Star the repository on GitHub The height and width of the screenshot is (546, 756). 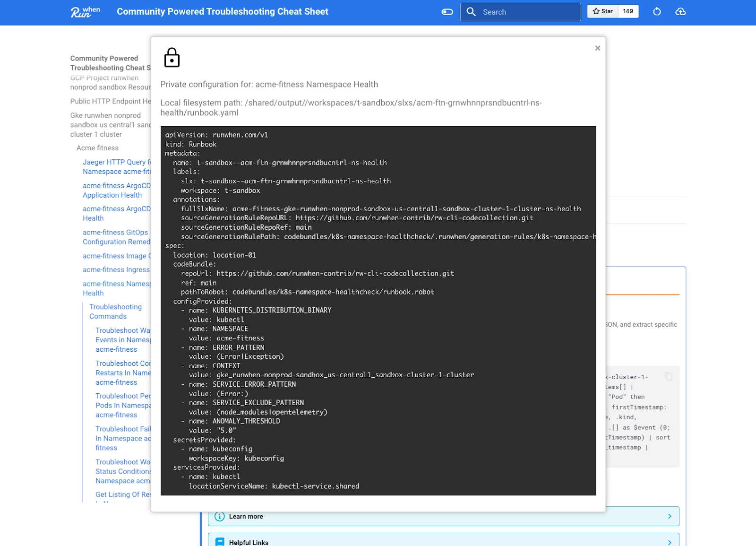[602, 11]
